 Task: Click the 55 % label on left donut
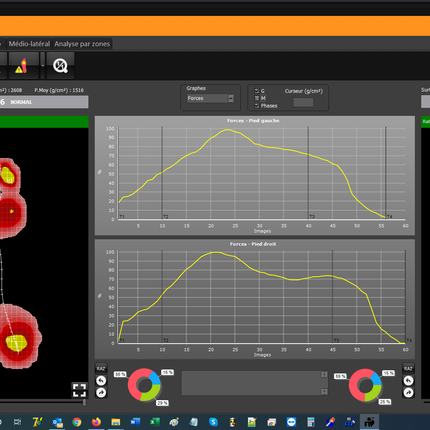click(120, 374)
